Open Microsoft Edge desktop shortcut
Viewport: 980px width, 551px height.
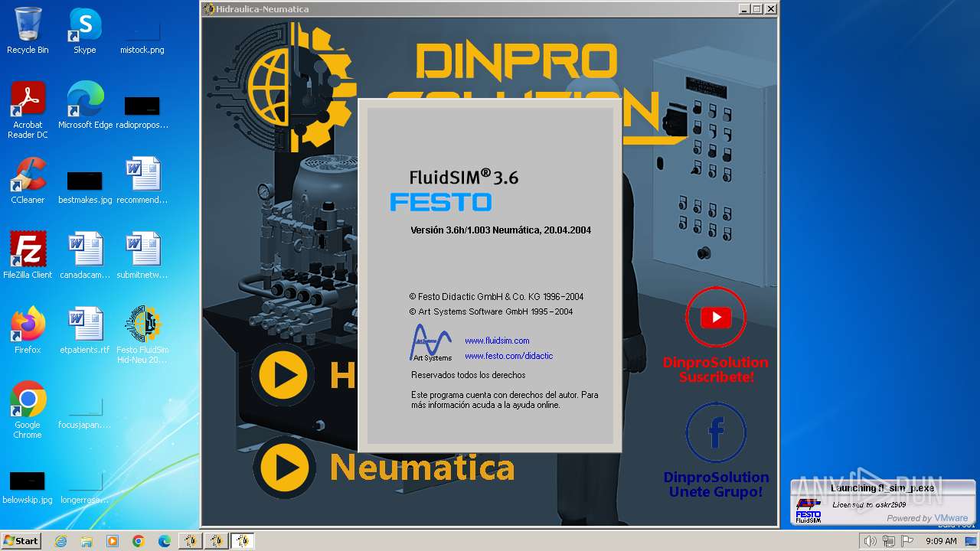[85, 106]
